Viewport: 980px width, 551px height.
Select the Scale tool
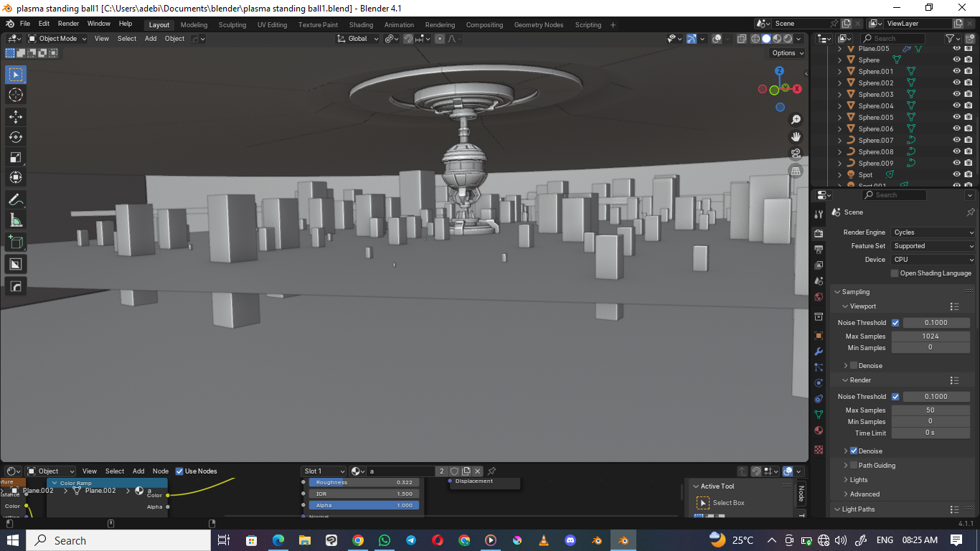point(16,157)
